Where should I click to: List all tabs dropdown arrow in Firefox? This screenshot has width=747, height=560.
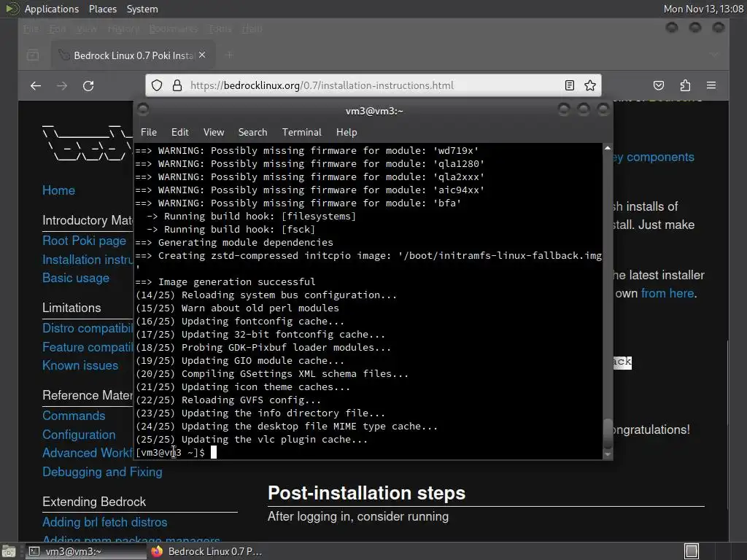pos(714,55)
